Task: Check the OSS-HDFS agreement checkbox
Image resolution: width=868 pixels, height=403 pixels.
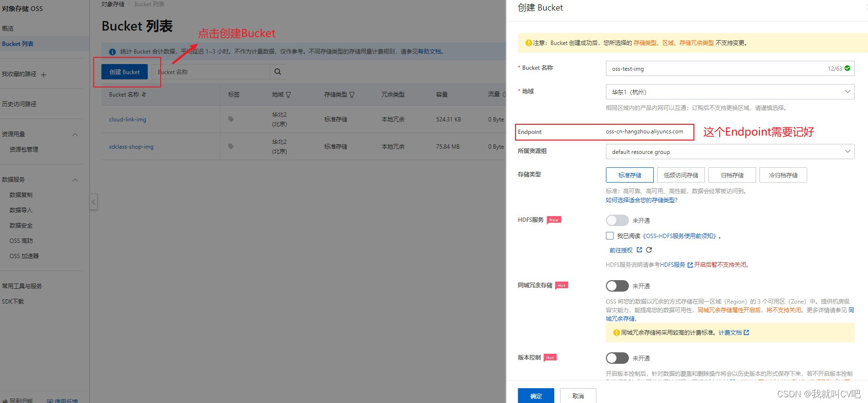Action: pos(610,236)
